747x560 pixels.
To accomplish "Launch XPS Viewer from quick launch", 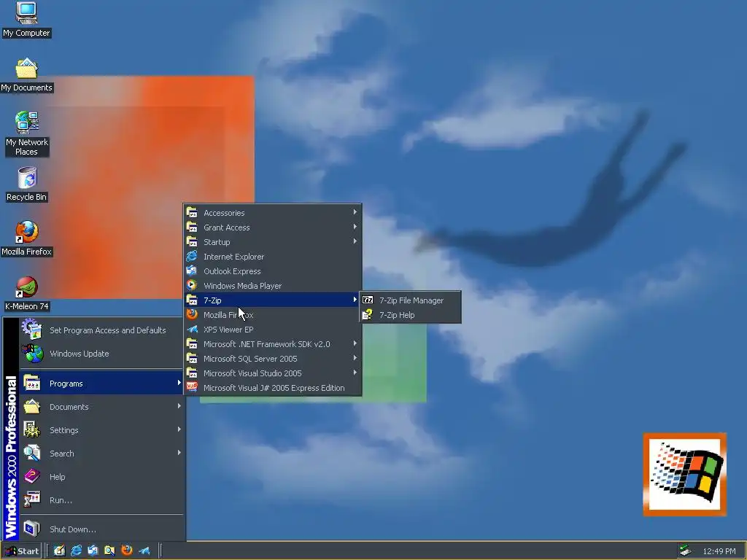I will click(144, 551).
